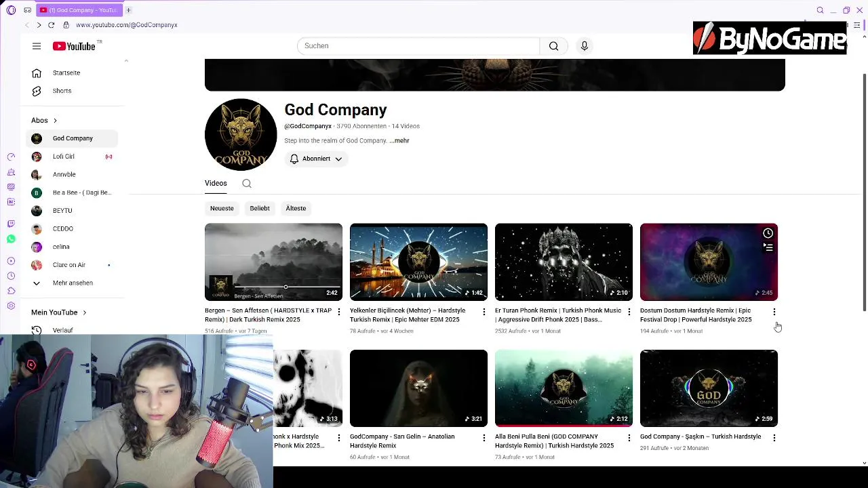
Task: Expand the Abos section chevron
Action: click(x=55, y=121)
